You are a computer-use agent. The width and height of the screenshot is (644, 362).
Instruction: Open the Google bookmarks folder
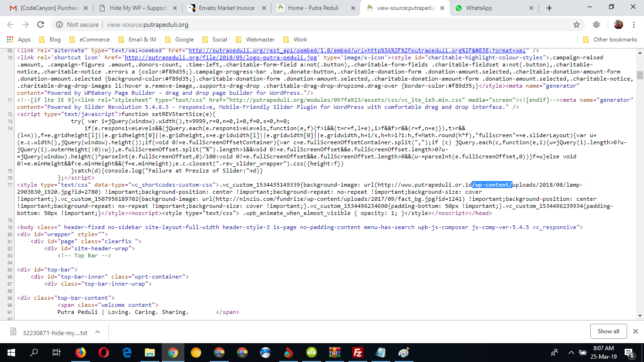[x=179, y=40]
